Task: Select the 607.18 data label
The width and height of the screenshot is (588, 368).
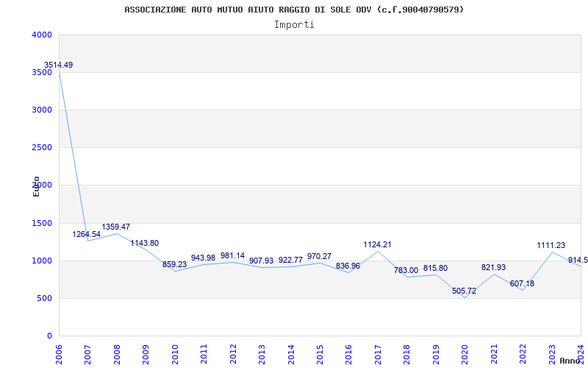Action: coord(522,284)
